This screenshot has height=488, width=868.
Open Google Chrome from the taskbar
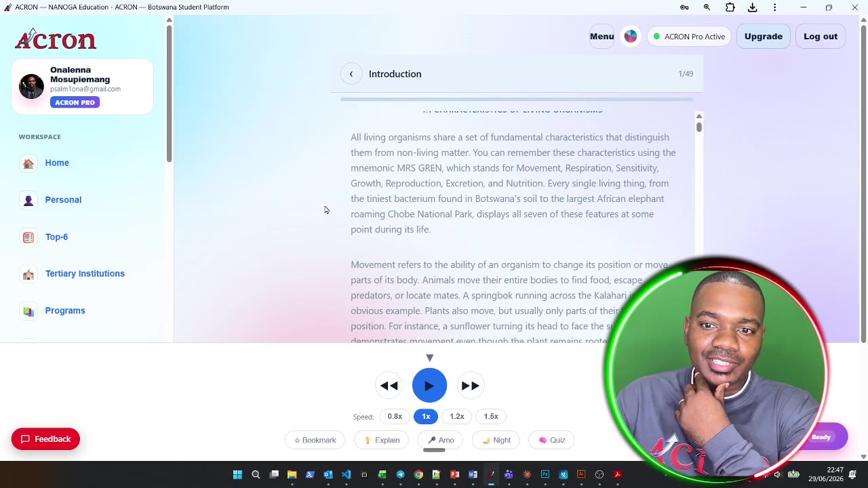coord(418,474)
